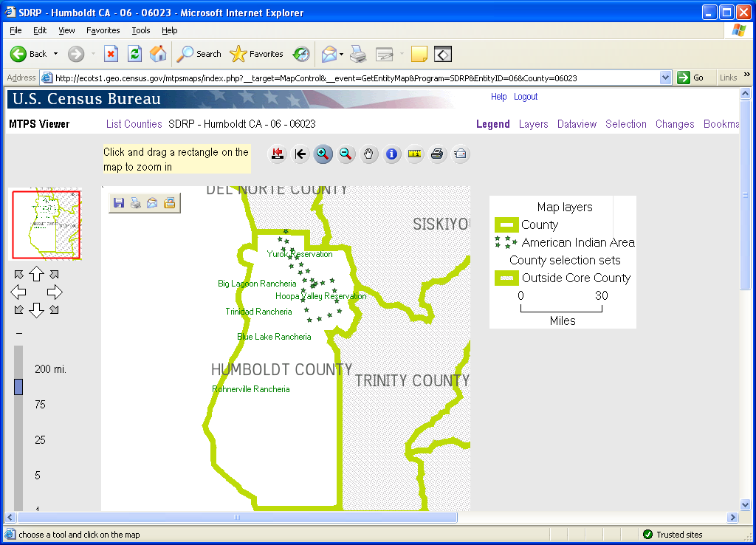Click the minus sign above zoom slider
The image size is (756, 545).
(x=18, y=333)
